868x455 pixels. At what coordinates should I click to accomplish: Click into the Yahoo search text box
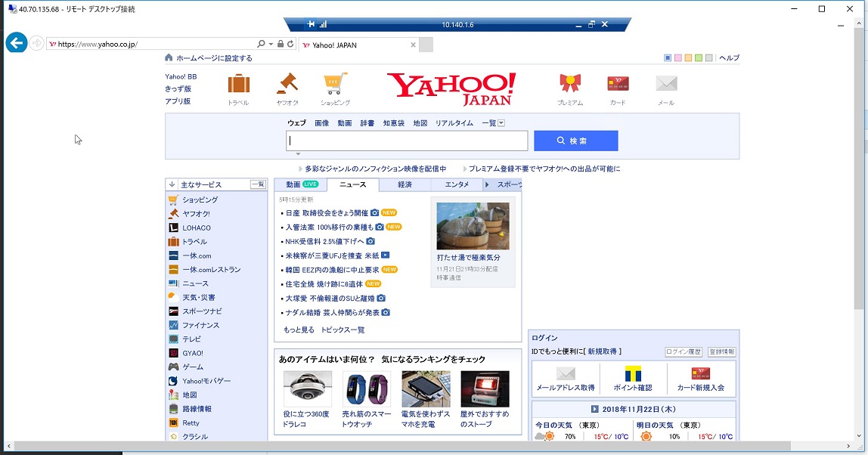[x=407, y=141]
